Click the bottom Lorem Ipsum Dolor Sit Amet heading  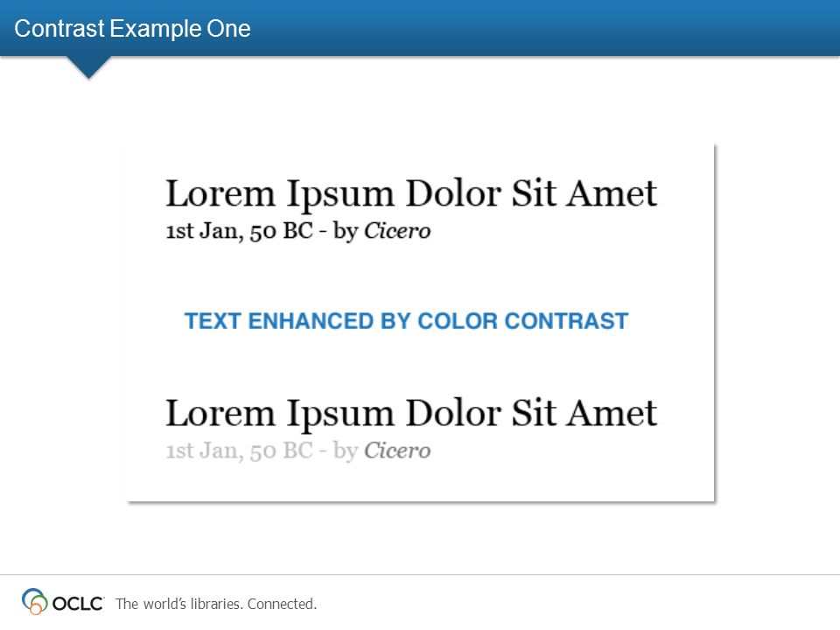411,414
